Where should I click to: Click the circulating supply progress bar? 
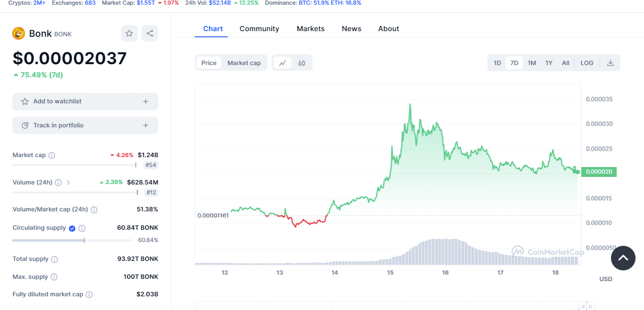(x=72, y=240)
